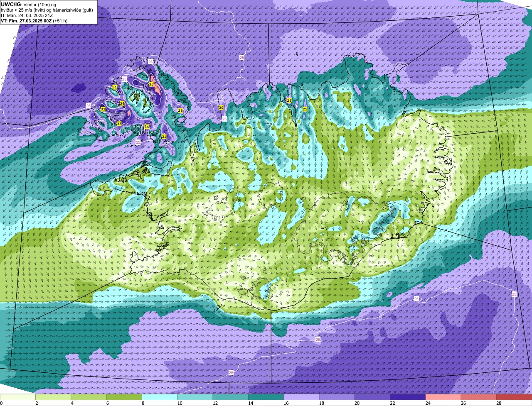Image resolution: width=532 pixels, height=406 pixels.
Task: Pick the 24–26 m/s pink legend swatch
Action: [x=443, y=397]
